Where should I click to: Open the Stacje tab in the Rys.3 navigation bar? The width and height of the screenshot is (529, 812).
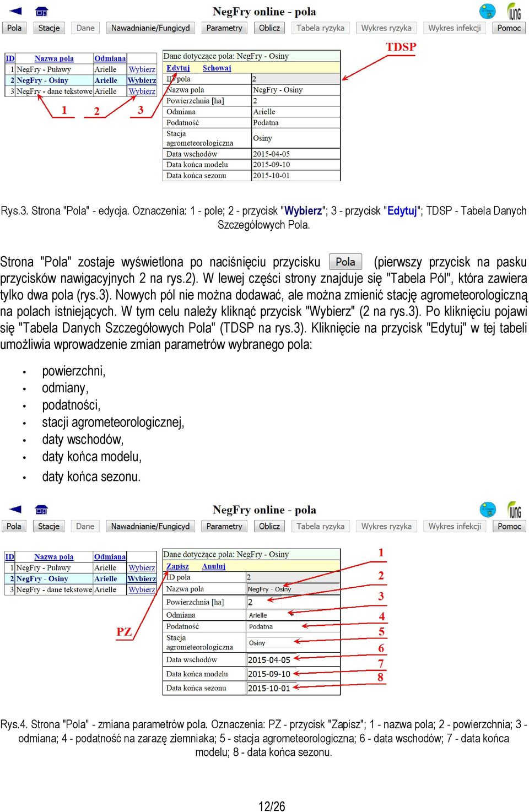(x=49, y=28)
